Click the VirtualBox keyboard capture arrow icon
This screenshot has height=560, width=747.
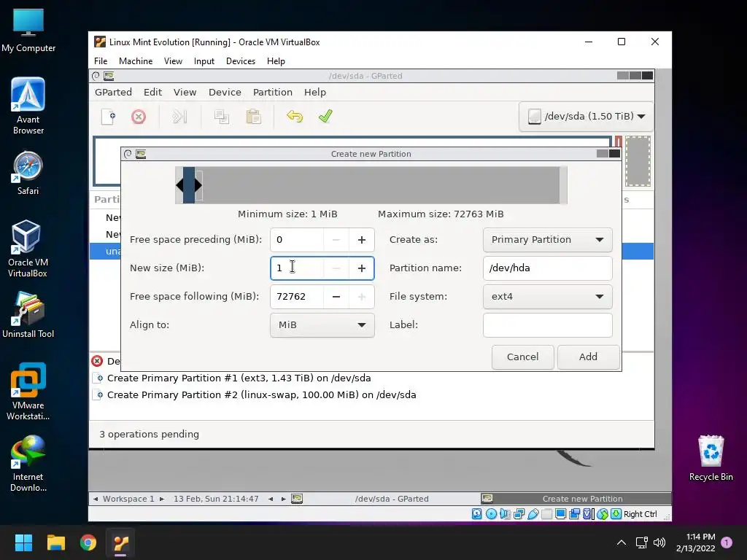(616, 514)
